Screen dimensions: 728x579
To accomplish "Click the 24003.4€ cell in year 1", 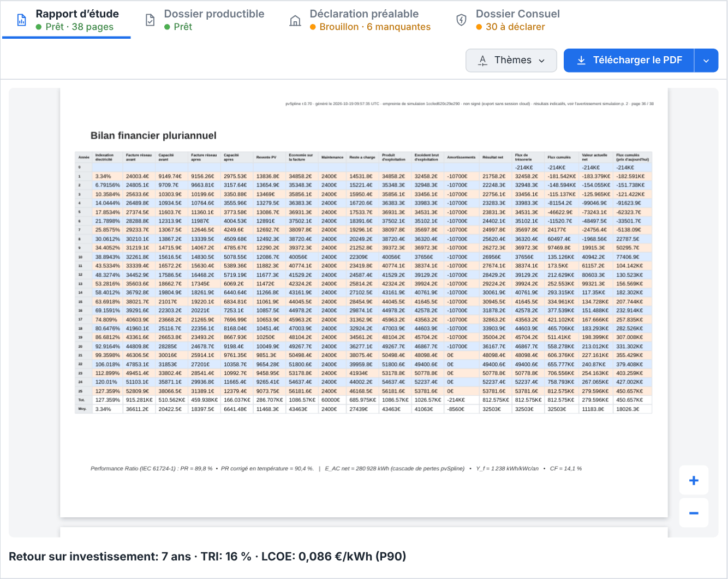I will click(140, 176).
